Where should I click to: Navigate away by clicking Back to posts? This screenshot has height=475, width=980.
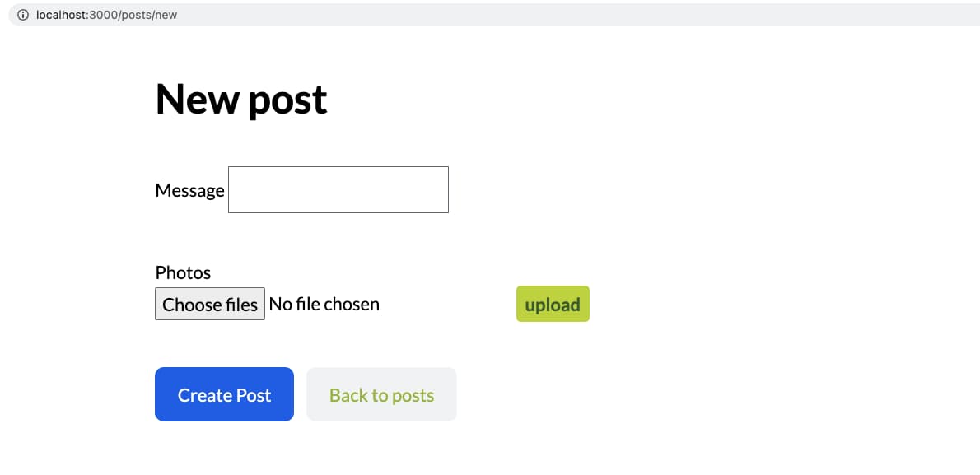pos(380,394)
